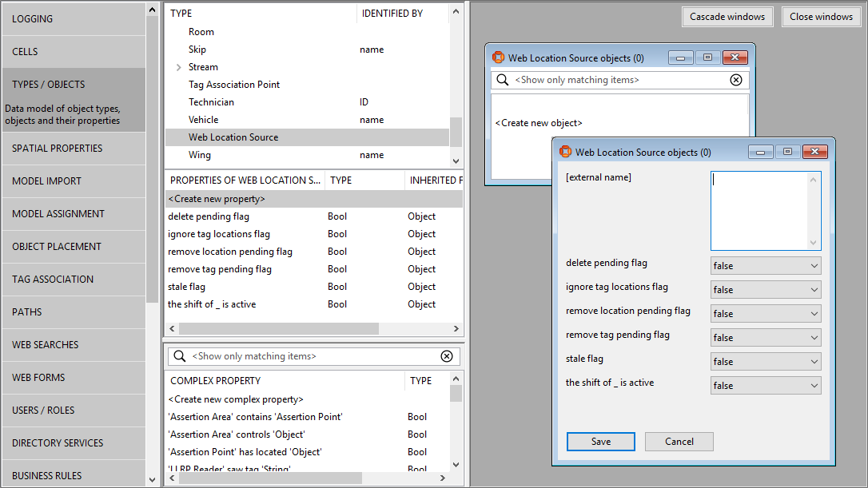Cancel the new object dialog
The width and height of the screenshot is (868, 488).
pyautogui.click(x=679, y=442)
